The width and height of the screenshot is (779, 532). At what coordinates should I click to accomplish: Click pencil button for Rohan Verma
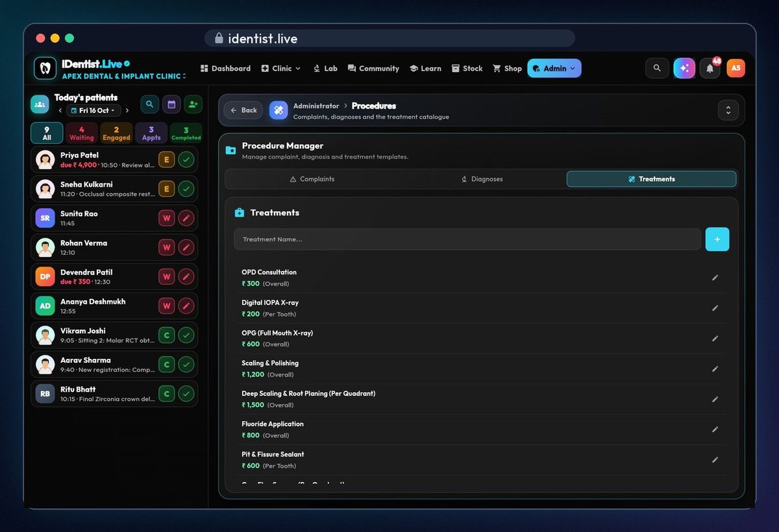pos(186,247)
